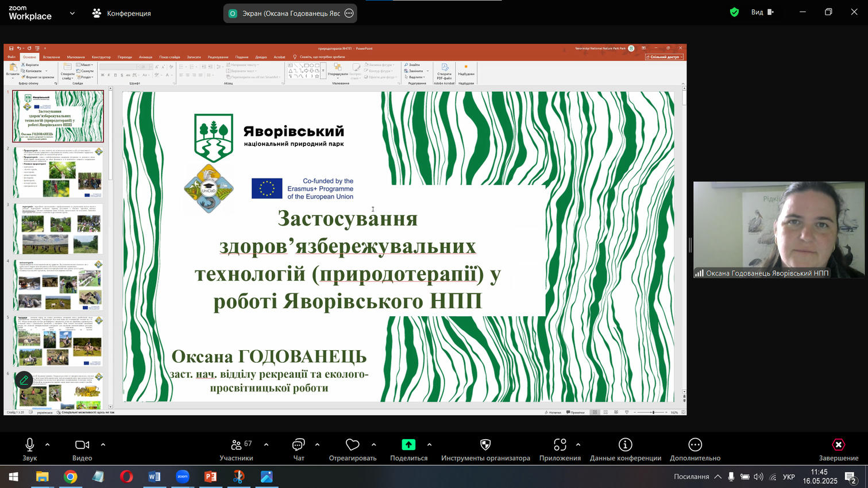Expand the share options arrow

430,444
